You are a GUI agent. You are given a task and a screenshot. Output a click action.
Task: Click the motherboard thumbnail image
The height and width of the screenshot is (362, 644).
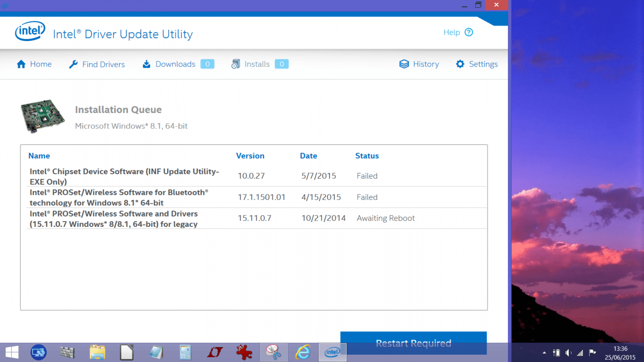click(42, 116)
